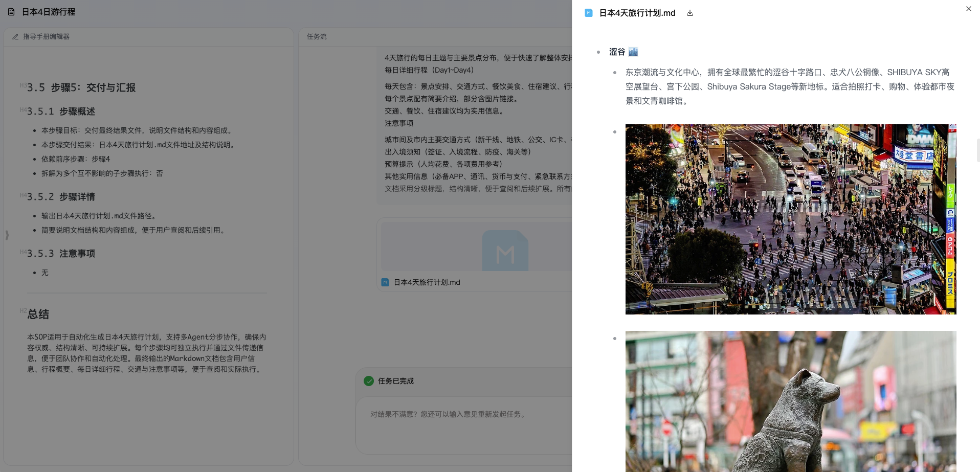
Task: Open the 任务流 panel tab
Action: coord(317,37)
